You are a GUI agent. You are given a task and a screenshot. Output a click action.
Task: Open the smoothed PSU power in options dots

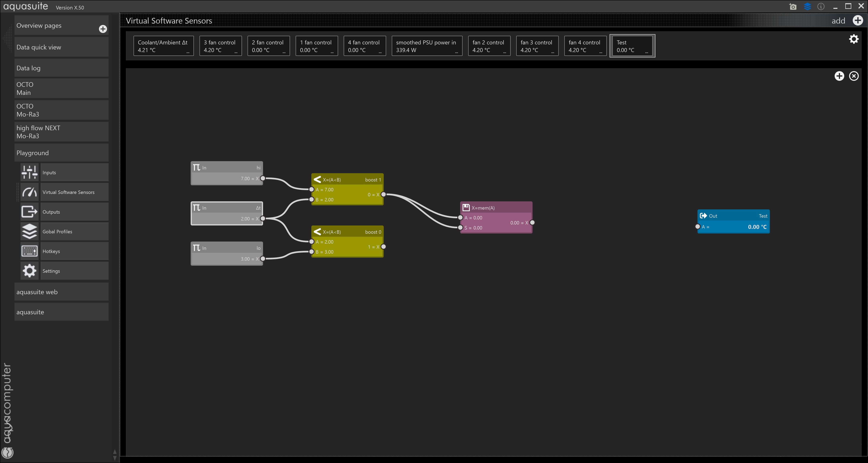click(x=456, y=52)
